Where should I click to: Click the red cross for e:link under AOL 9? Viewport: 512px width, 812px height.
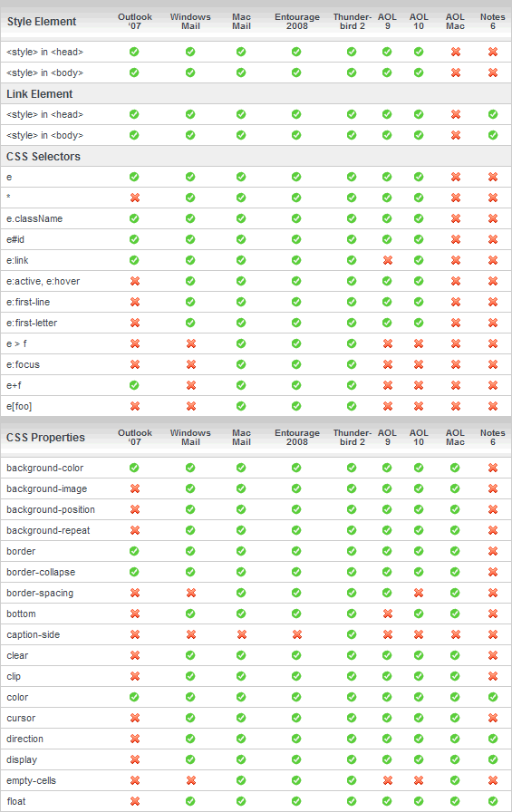(387, 260)
